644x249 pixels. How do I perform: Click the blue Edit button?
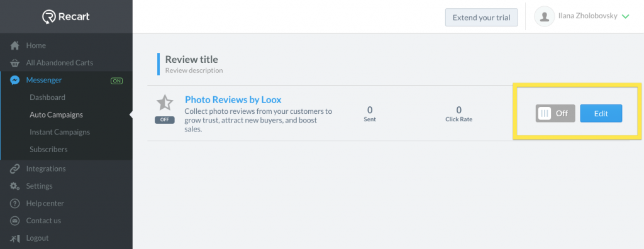[x=601, y=113]
